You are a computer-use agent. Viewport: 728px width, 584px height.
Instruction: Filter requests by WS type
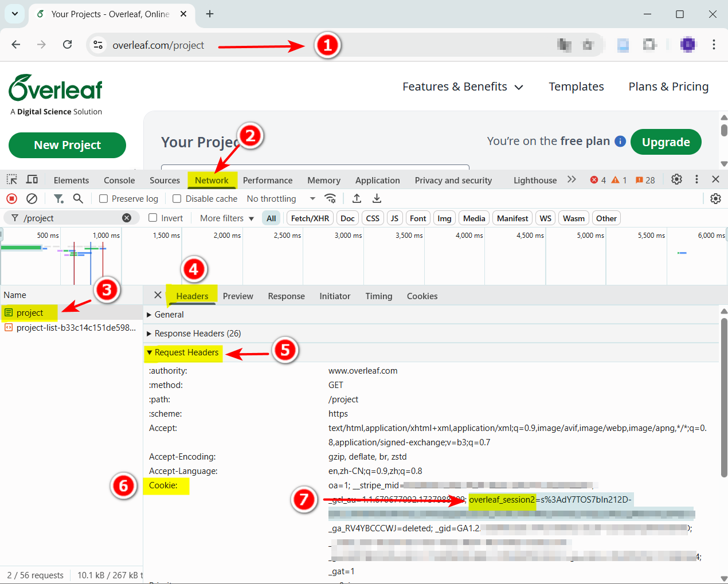[x=546, y=218]
